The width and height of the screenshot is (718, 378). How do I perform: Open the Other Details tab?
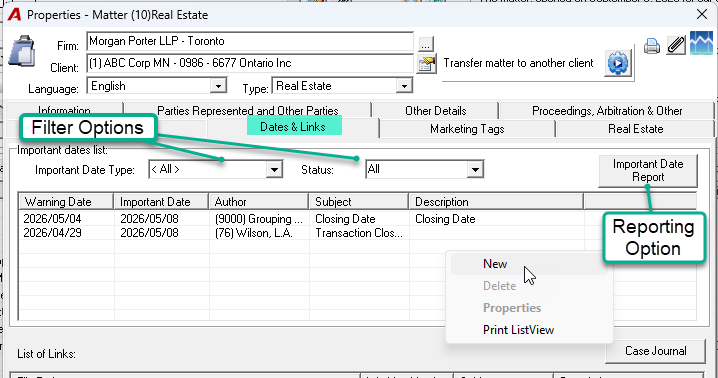pos(435,111)
